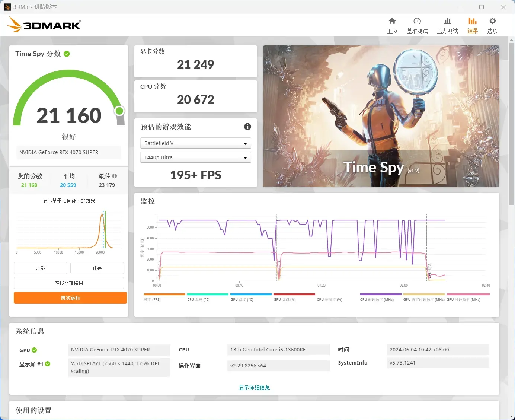Click the 监控 section heading
Screen dimensions: 515x420
click(148, 201)
